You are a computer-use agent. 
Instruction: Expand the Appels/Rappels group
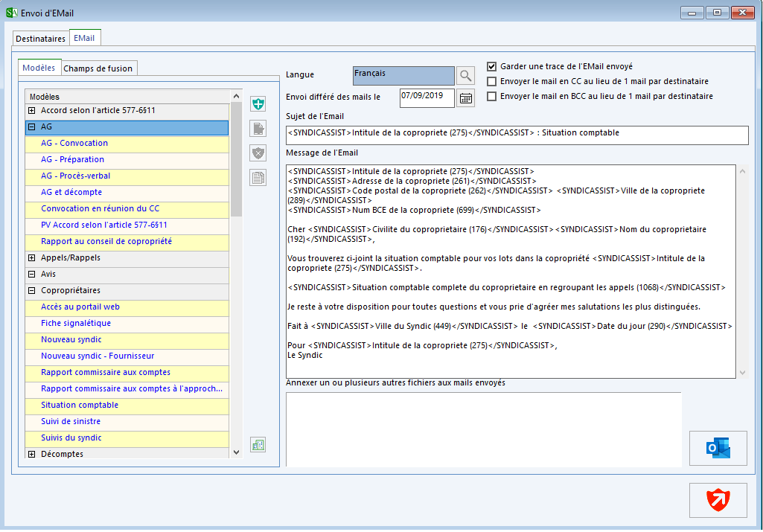click(x=31, y=257)
